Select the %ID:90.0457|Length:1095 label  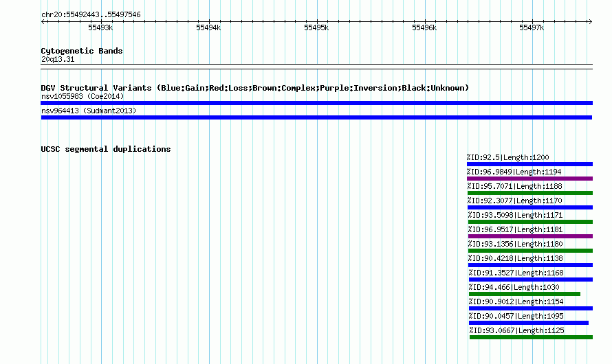[x=516, y=316]
